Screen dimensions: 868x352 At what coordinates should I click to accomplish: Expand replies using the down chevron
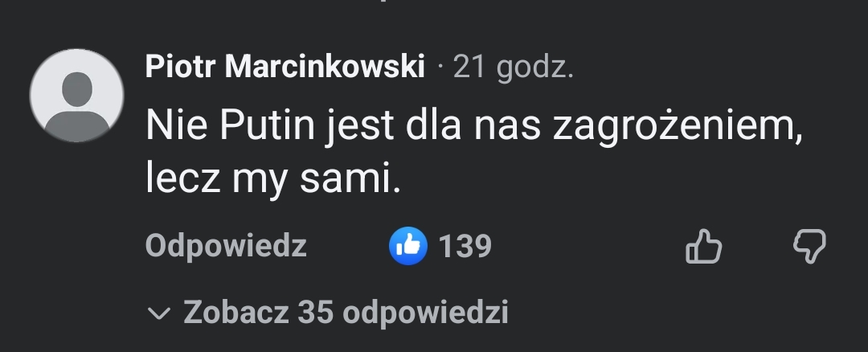click(x=160, y=313)
